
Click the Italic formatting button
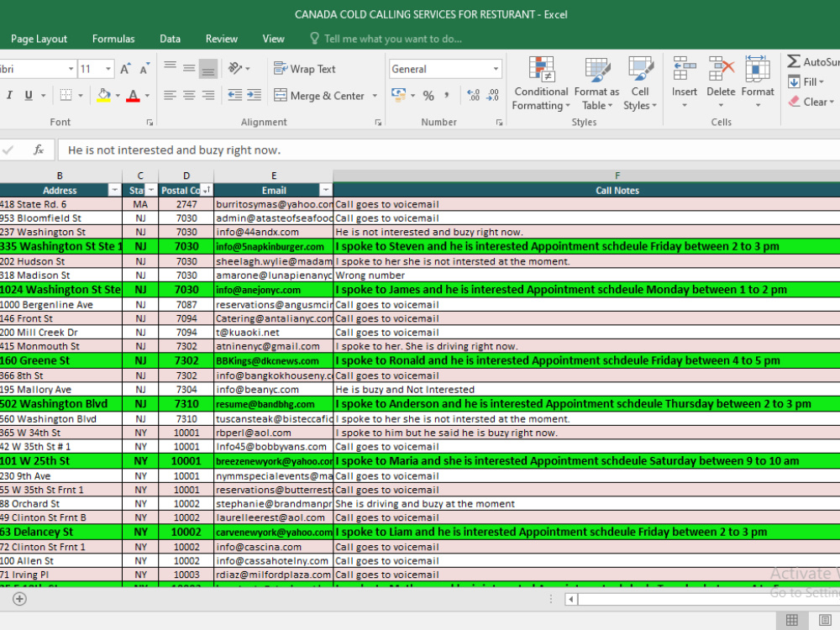(9, 96)
